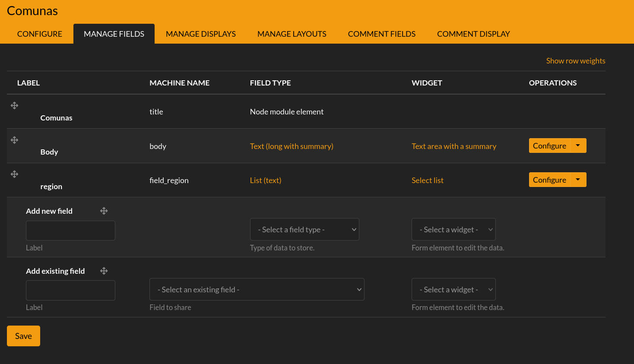Toggle Show row weights link
This screenshot has height=364, width=634.
[575, 61]
